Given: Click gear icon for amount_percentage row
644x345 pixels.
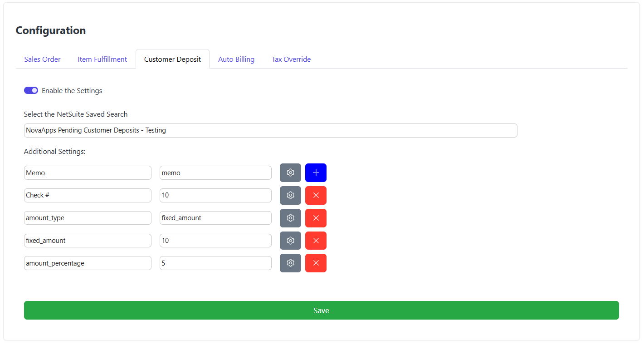Looking at the screenshot, I should [290, 263].
